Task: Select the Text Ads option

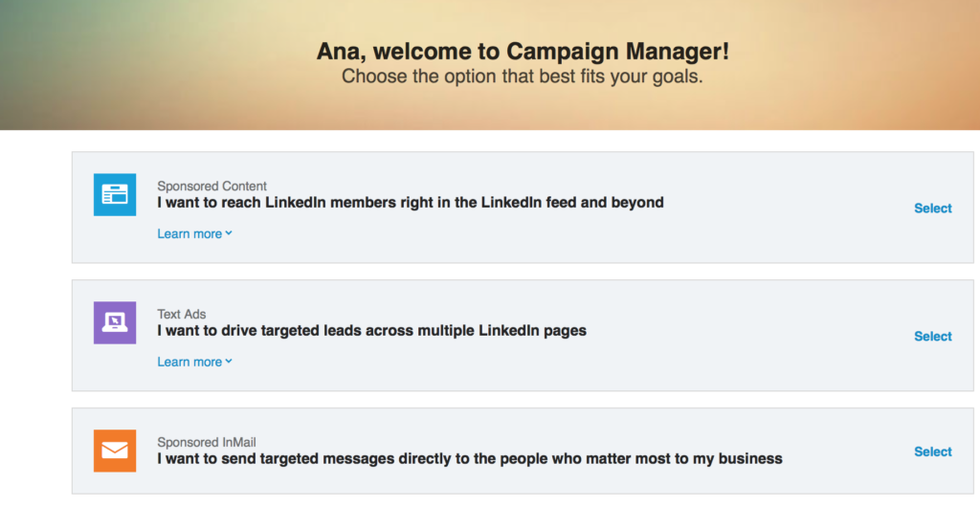Action: tap(932, 336)
